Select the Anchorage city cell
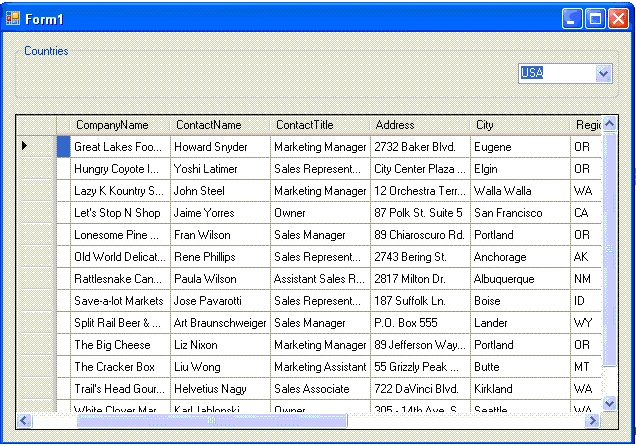 tap(520, 257)
